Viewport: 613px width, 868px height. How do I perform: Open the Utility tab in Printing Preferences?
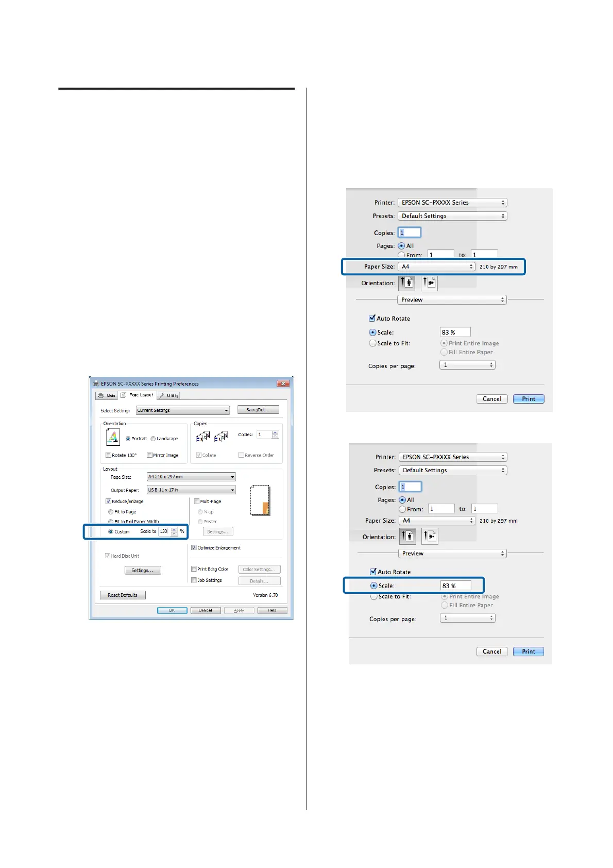point(168,395)
